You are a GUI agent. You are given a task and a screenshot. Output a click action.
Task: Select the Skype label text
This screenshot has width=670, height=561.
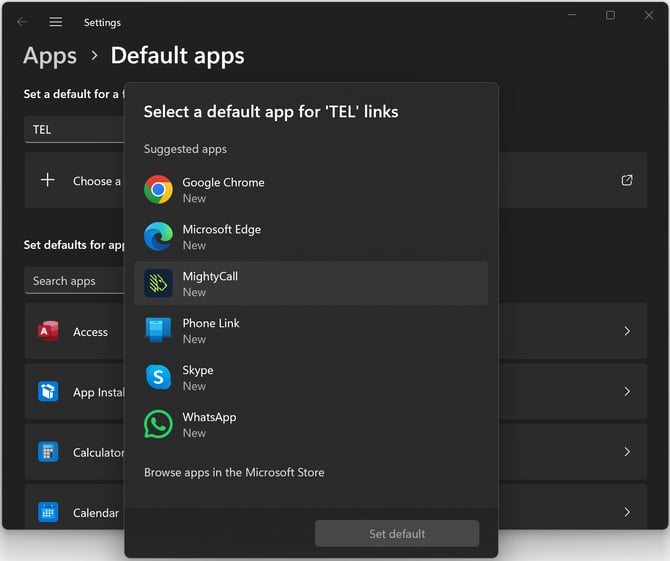pyautogui.click(x=198, y=370)
